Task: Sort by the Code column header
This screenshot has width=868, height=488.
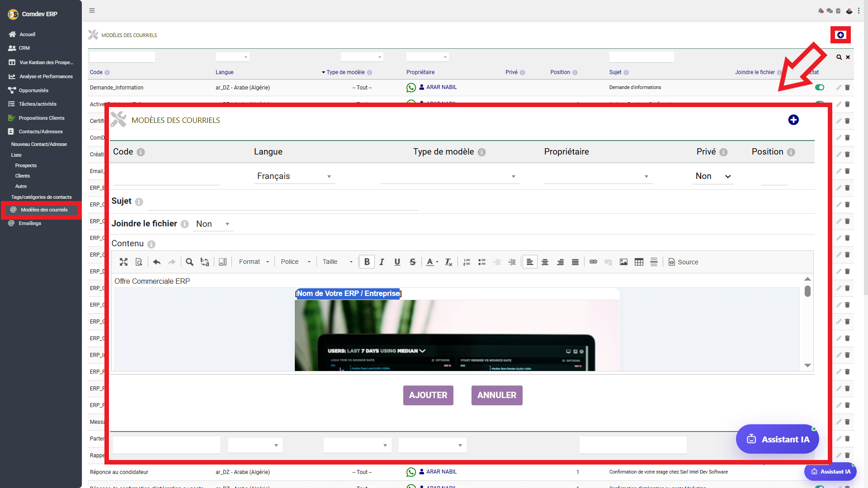Action: [96, 72]
